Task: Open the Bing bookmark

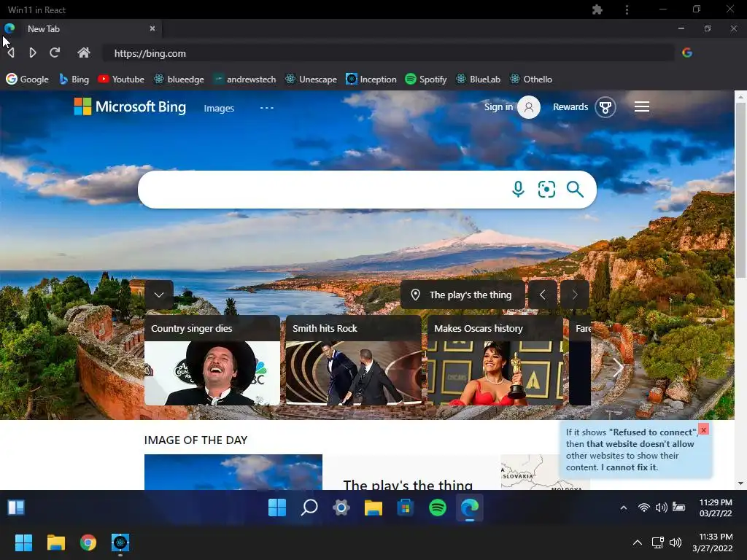Action: [x=74, y=79]
